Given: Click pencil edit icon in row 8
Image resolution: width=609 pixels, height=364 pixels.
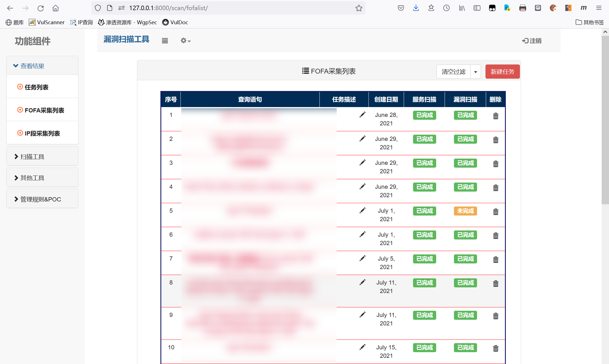Looking at the screenshot, I should point(362,282).
